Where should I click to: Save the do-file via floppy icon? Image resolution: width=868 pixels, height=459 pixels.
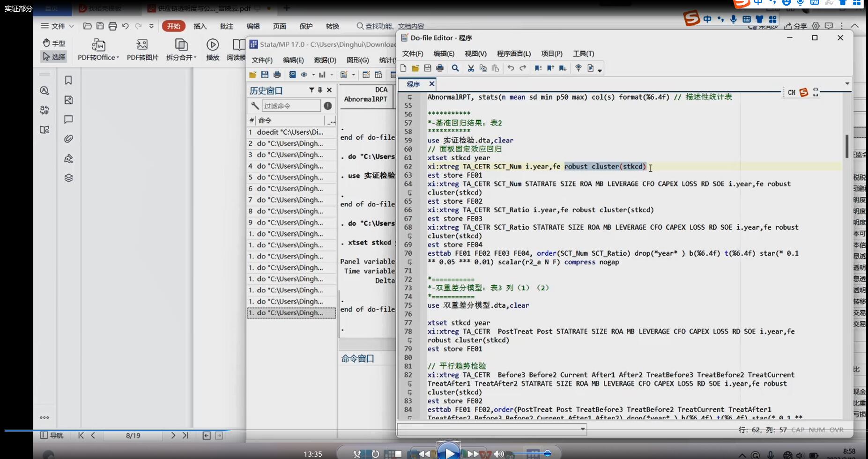click(427, 68)
